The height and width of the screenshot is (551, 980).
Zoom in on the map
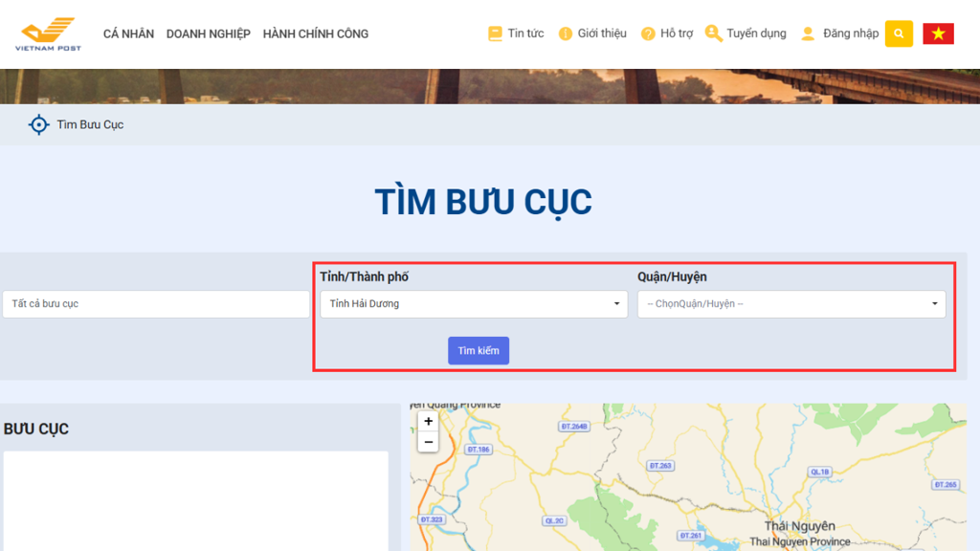(x=428, y=421)
